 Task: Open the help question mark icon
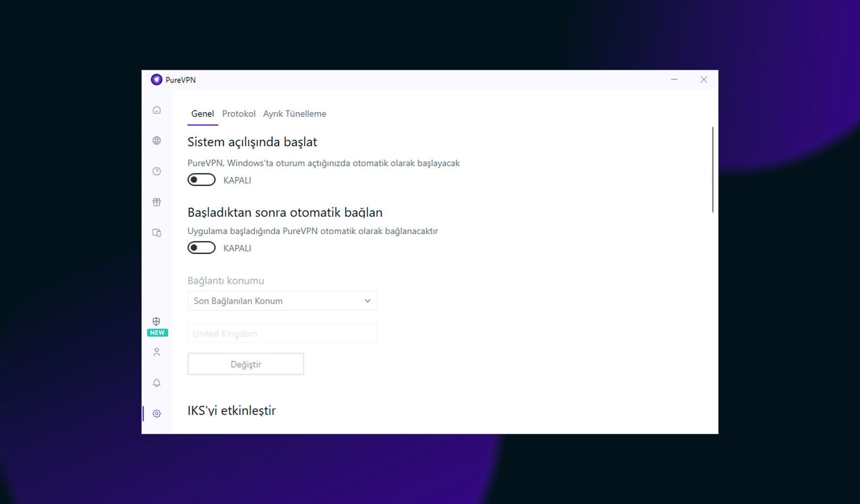tap(157, 171)
